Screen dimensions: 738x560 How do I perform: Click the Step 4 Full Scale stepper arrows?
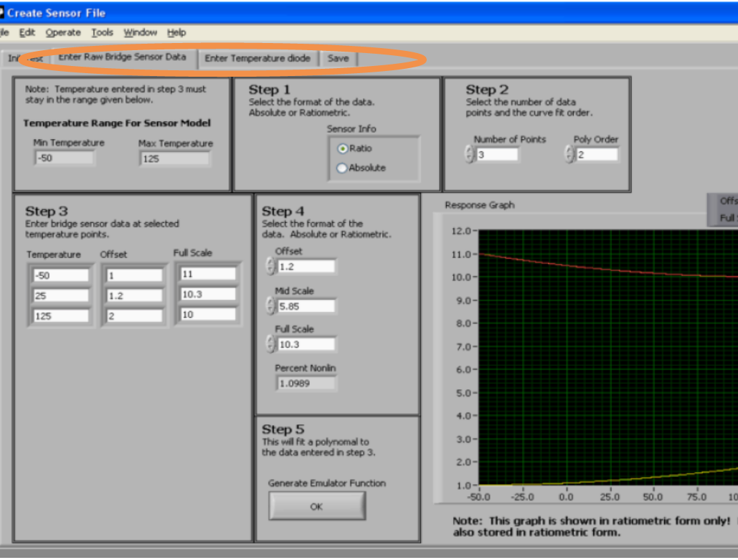pyautogui.click(x=270, y=344)
